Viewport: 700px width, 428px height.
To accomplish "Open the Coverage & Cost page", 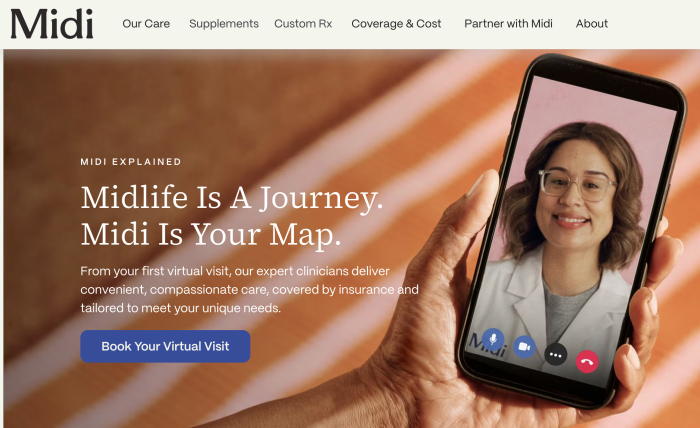I will 396,24.
